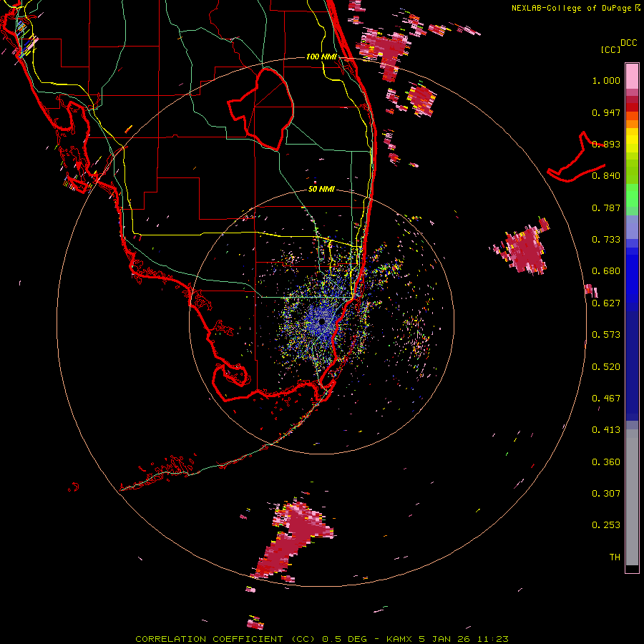Select the 0.787 scale value

click(x=606, y=208)
